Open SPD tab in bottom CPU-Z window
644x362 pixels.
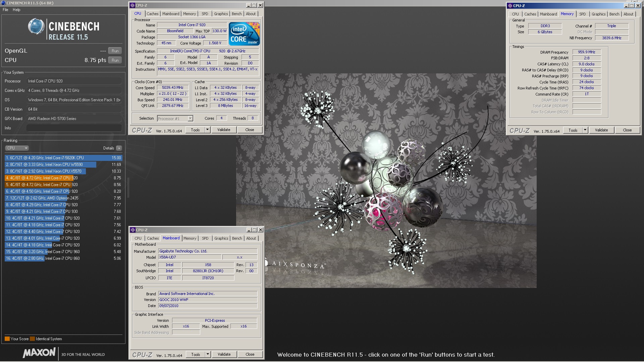point(205,238)
